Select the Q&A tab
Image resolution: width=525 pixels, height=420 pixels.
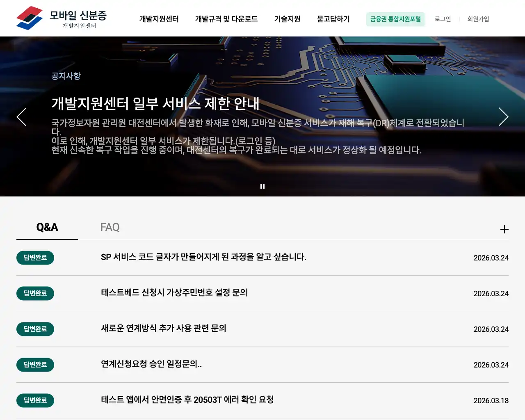tap(47, 227)
